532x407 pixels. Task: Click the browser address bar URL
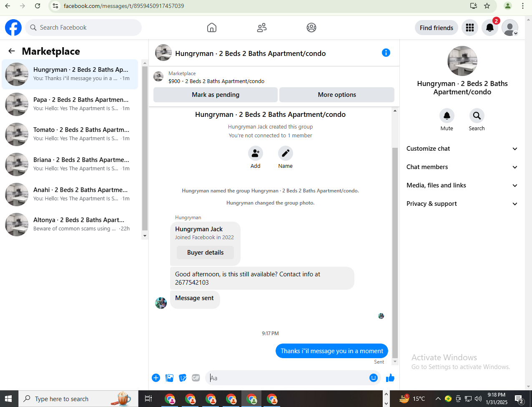click(124, 6)
